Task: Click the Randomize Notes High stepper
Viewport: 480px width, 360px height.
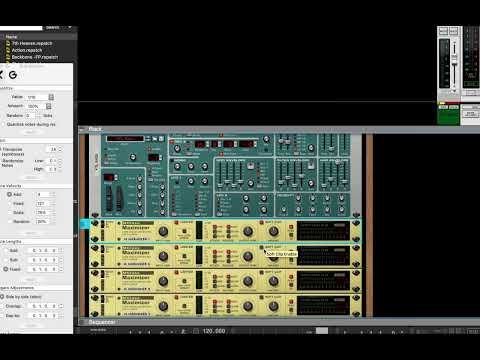Action: 61,169
